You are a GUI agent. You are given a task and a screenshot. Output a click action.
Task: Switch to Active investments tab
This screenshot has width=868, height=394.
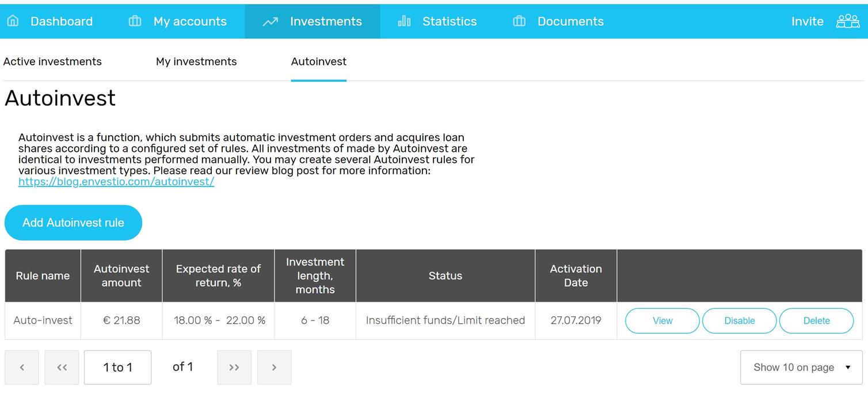pos(52,62)
